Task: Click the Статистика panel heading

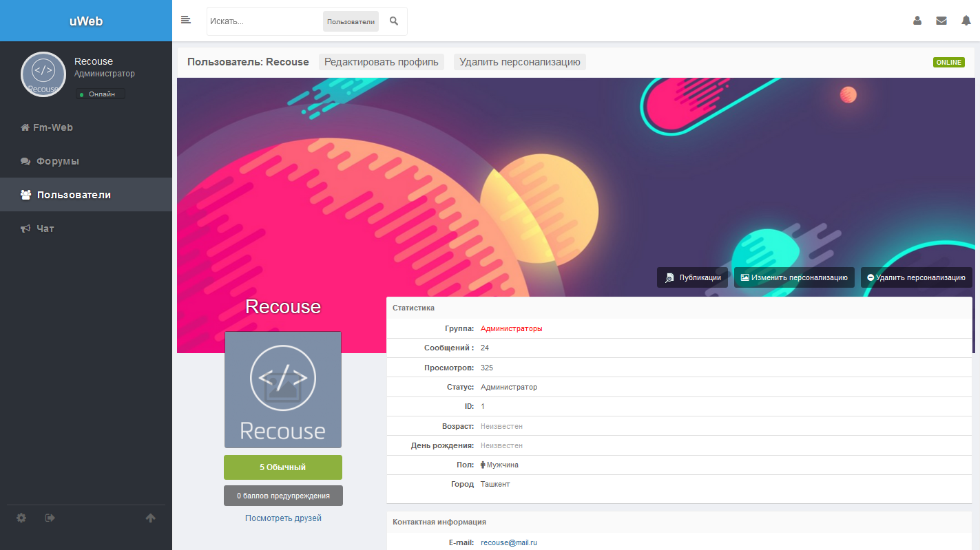Action: [x=413, y=308]
